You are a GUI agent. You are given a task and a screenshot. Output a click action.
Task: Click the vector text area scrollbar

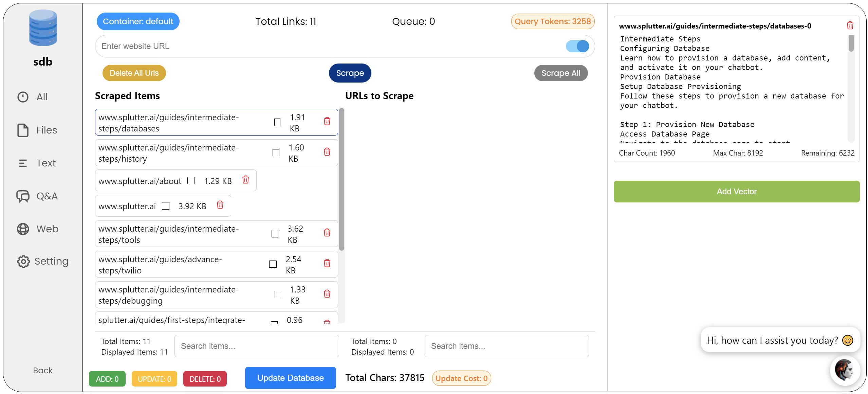pyautogui.click(x=851, y=43)
